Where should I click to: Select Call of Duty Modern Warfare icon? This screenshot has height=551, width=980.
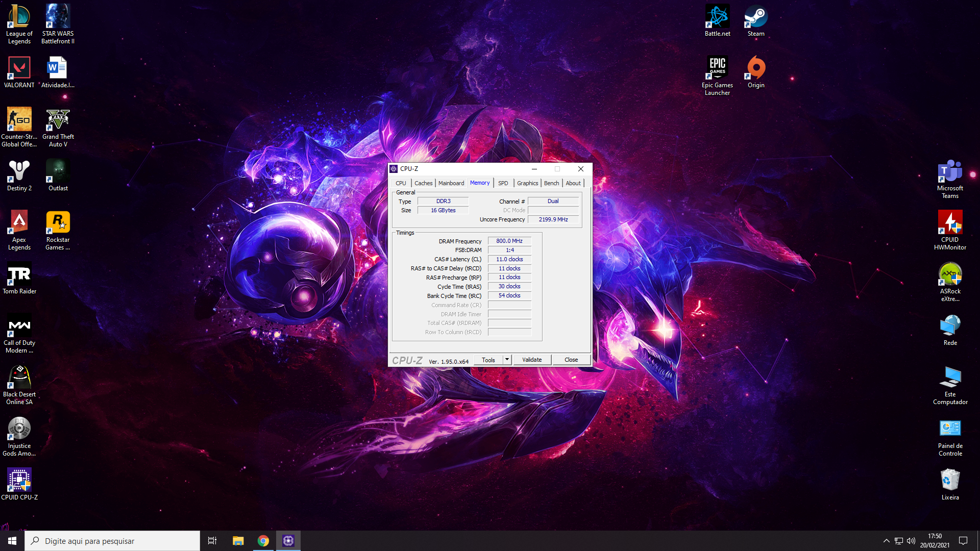(19, 333)
